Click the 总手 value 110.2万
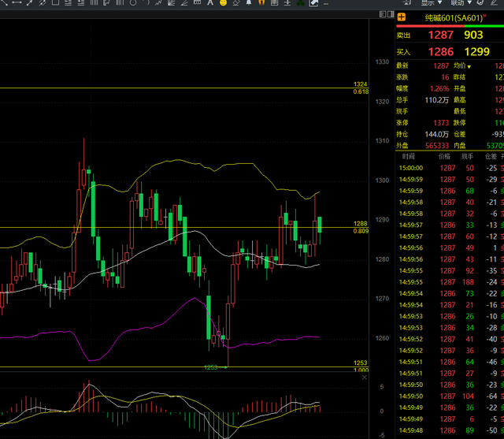The image size is (504, 439). 437,100
